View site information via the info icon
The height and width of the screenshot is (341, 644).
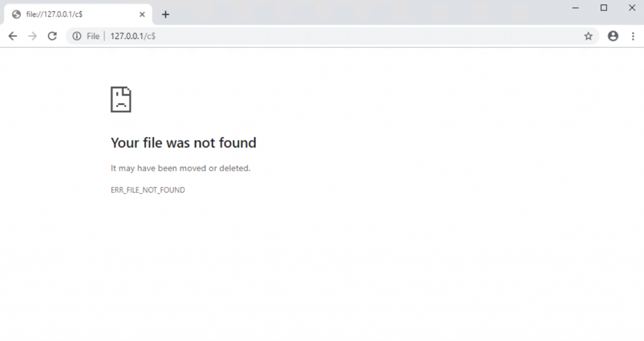77,36
